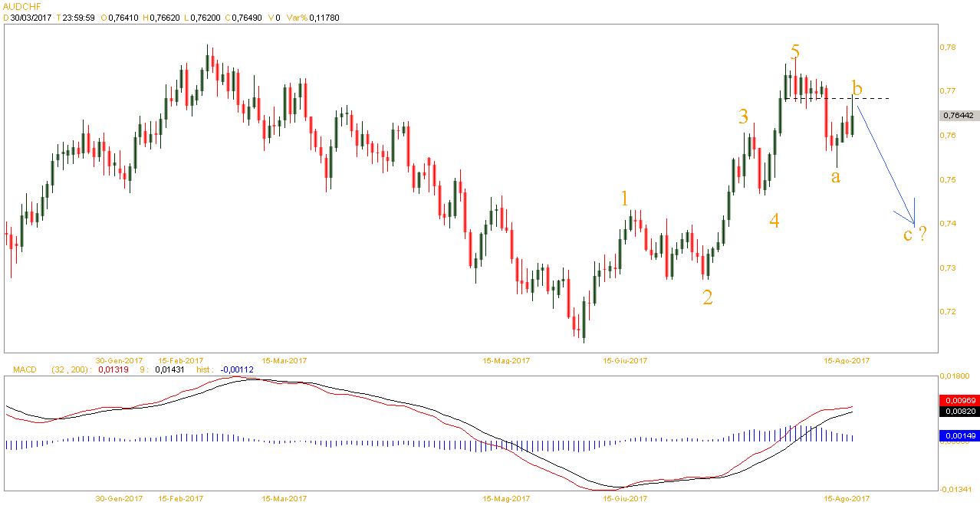Image resolution: width=980 pixels, height=512 pixels.
Task: Select the corrective wave "a" label
Action: pyautogui.click(x=836, y=176)
